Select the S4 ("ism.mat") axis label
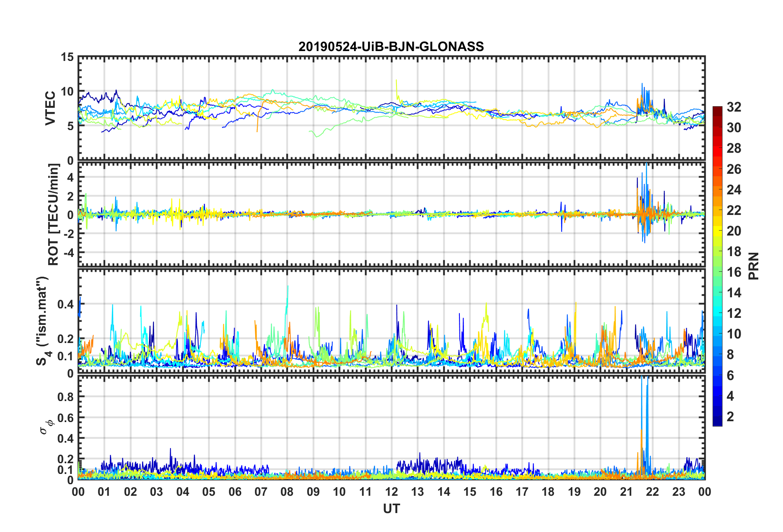Viewport: 783px width, 532px height. pos(43,321)
